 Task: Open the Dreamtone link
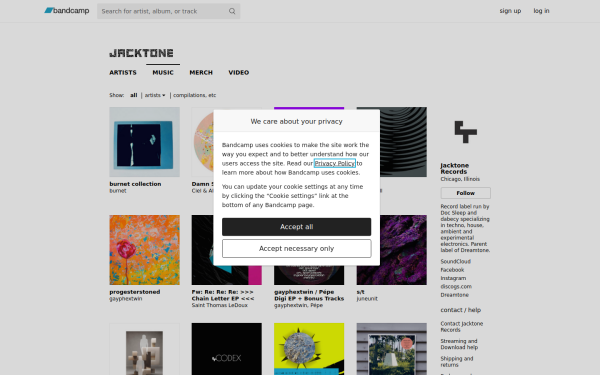point(454,295)
